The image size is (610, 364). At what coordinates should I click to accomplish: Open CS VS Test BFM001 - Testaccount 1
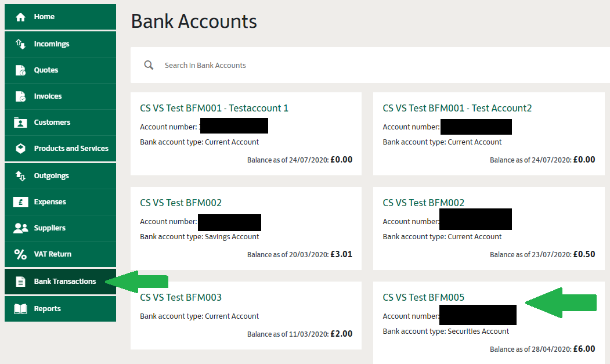pos(214,108)
